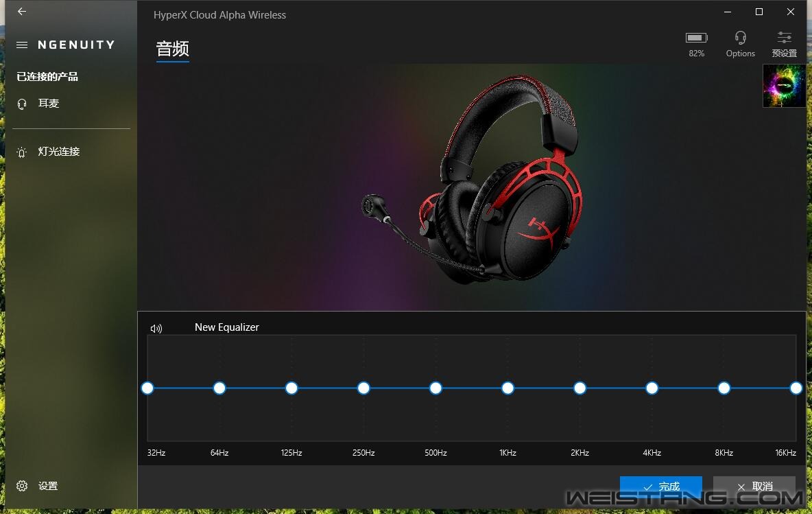This screenshot has width=812, height=514.
Task: Open 灯光连接 via its lamp icon
Action: (x=22, y=152)
